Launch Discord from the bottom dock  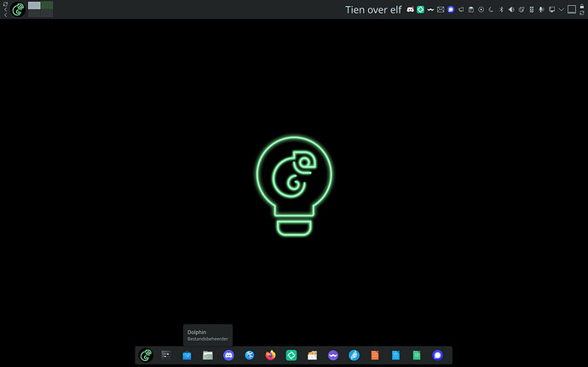[x=228, y=355]
